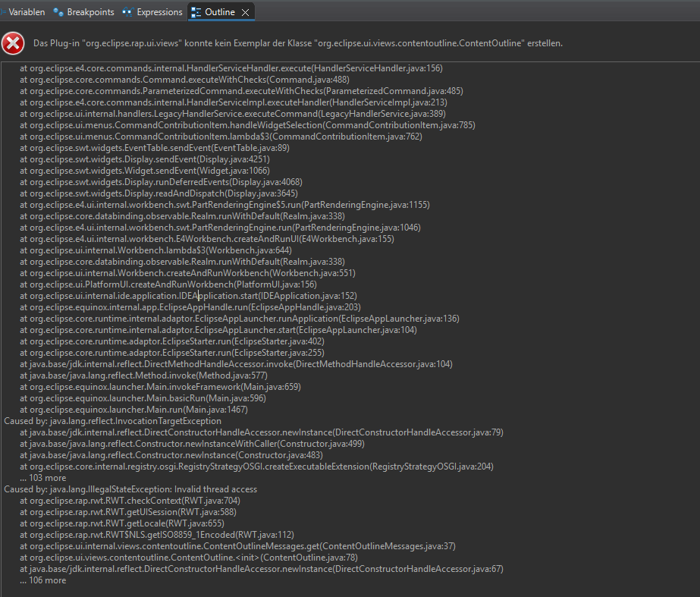Click the PlatformUI.createAndRunWorkbench line

(168, 284)
